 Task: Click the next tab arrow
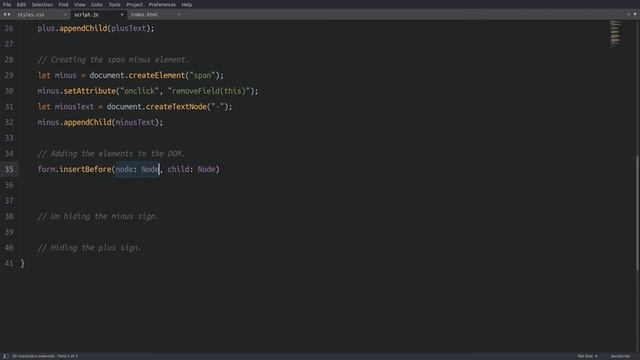9,14
